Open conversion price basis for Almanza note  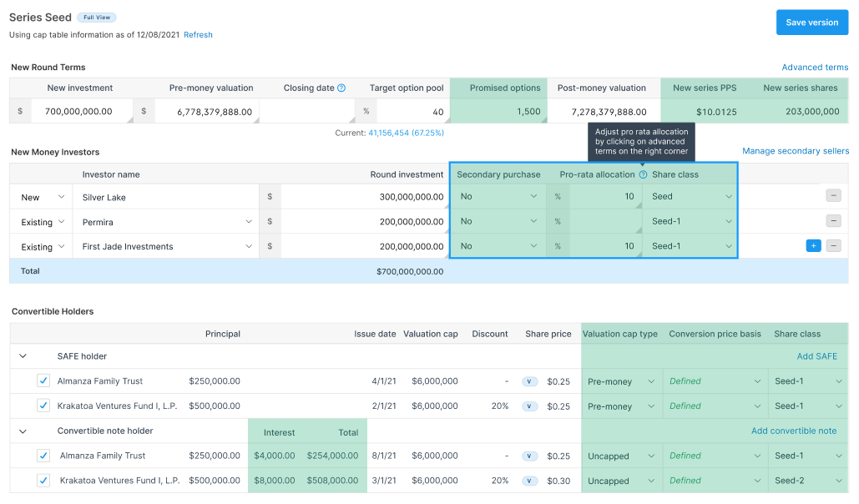click(715, 456)
